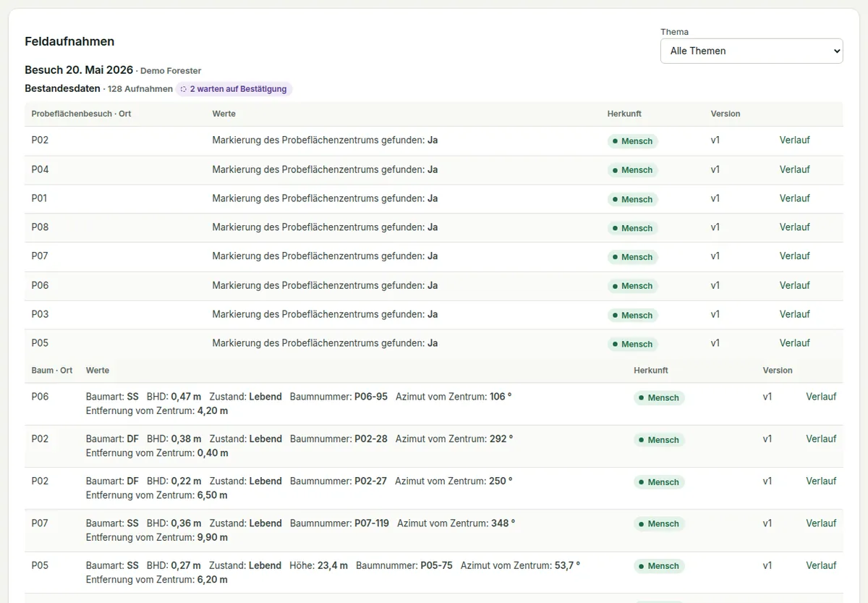Click plot label P03 in the visit table

click(x=40, y=314)
